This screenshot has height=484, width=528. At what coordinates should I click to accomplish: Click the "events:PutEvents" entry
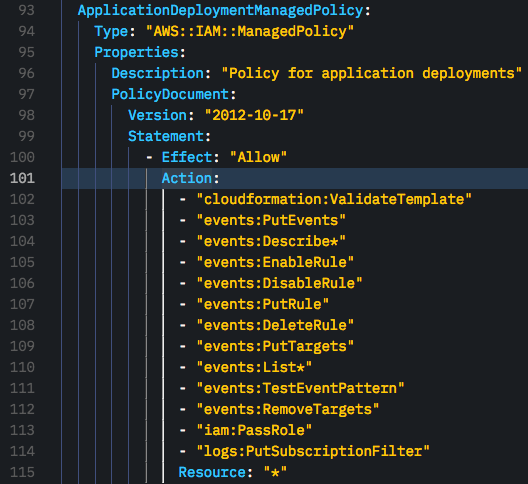[x=271, y=220]
